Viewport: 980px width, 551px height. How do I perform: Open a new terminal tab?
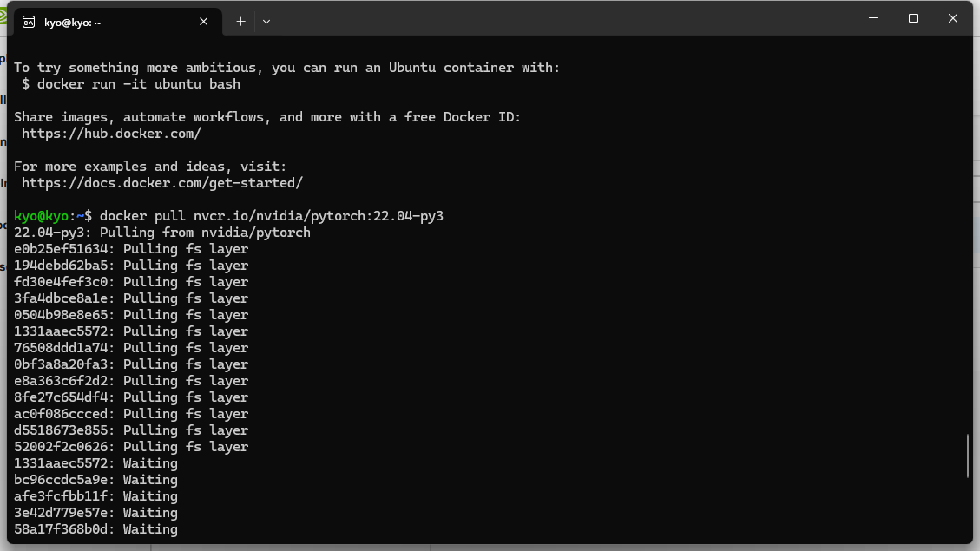[240, 22]
